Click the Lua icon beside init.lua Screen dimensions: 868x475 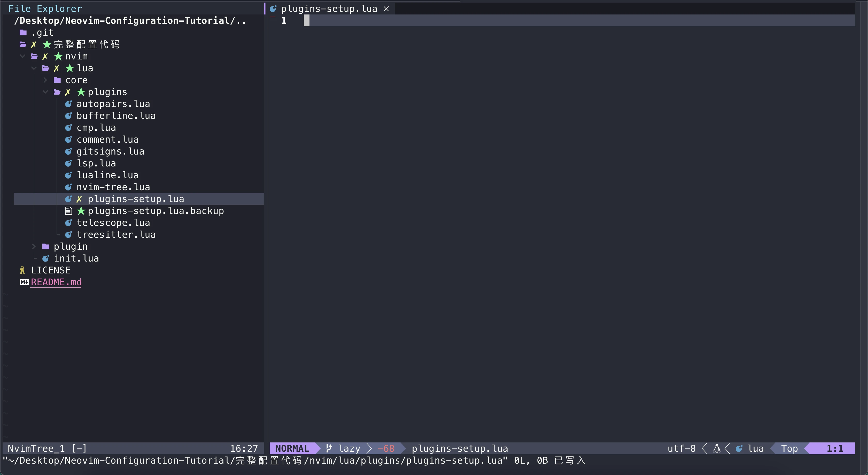[x=45, y=259]
